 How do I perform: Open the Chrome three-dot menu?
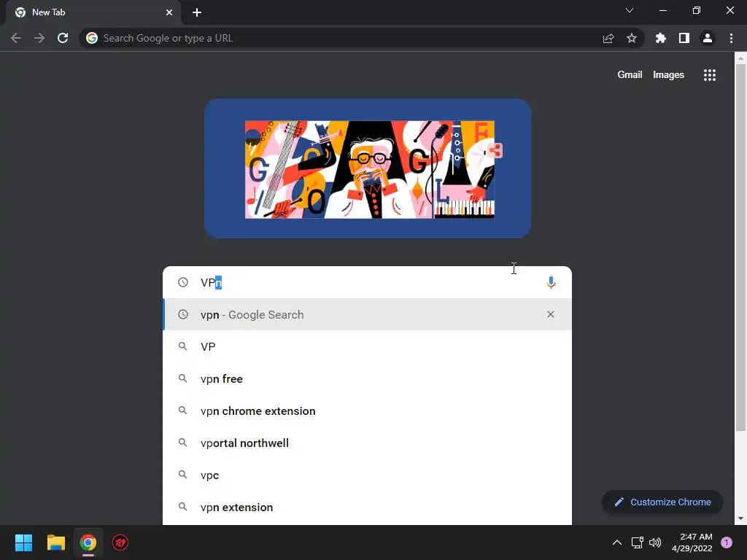731,38
